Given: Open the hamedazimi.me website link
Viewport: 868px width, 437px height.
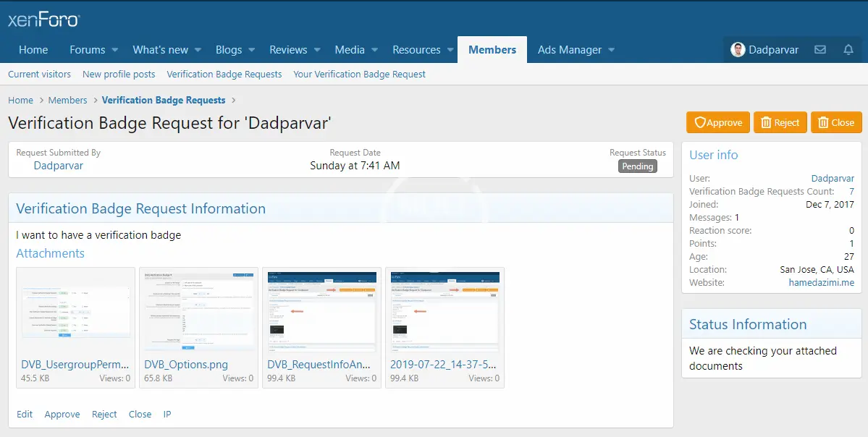Looking at the screenshot, I should tap(821, 283).
